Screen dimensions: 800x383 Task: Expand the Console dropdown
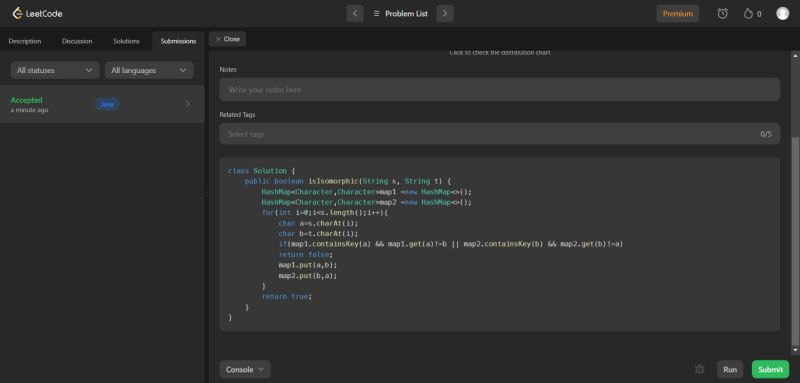[245, 369]
